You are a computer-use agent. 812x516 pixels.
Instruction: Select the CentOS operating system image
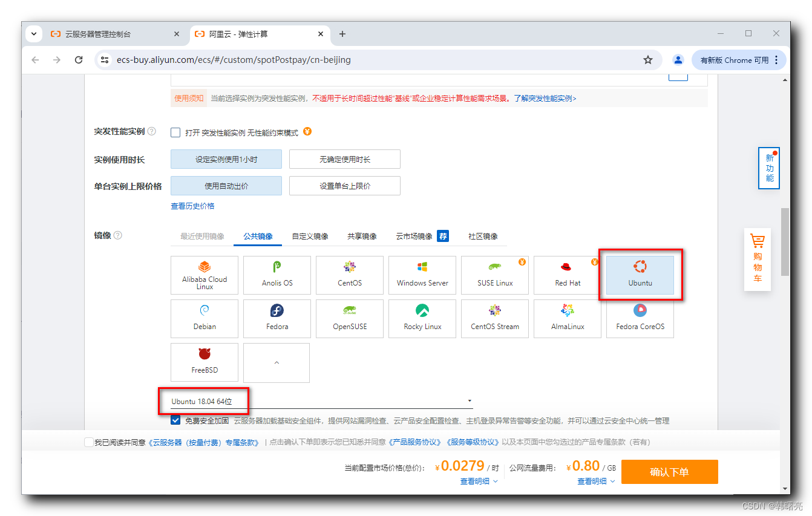(x=349, y=275)
